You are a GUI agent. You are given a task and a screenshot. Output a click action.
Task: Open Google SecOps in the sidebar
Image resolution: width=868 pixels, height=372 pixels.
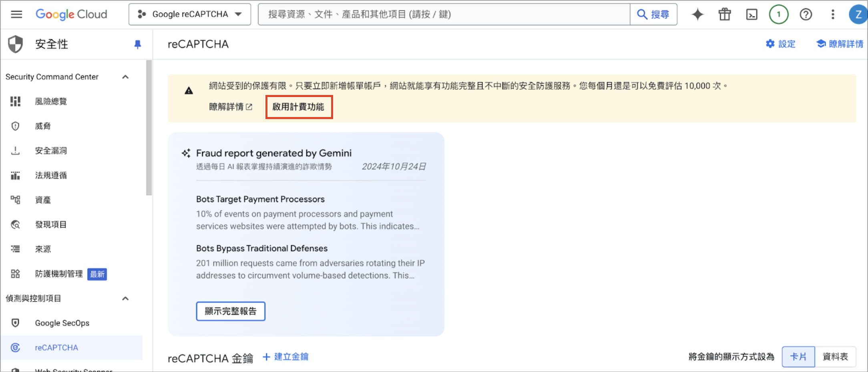point(62,323)
